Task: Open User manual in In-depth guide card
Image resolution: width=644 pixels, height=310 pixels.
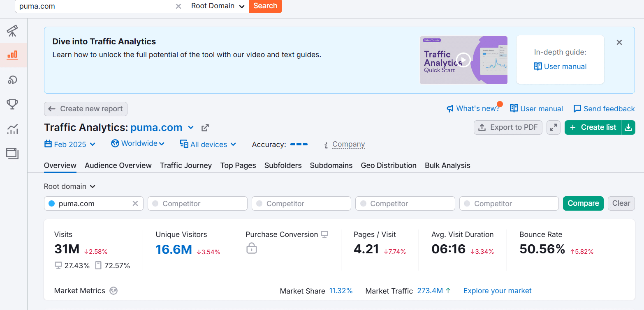Action: point(560,67)
